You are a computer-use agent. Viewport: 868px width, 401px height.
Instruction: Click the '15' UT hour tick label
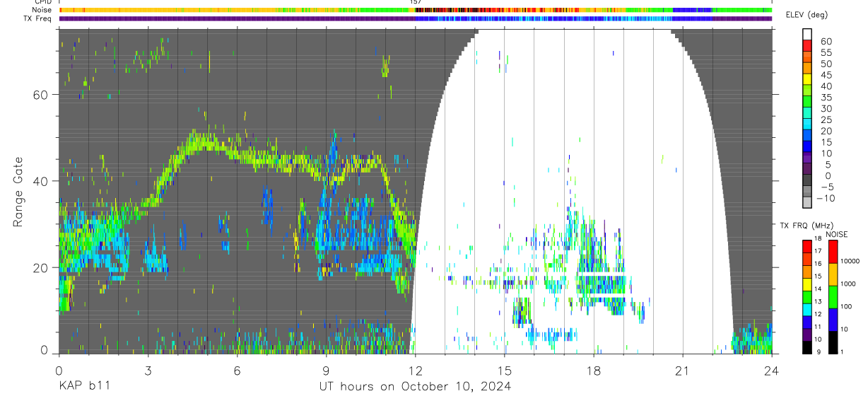pos(504,370)
